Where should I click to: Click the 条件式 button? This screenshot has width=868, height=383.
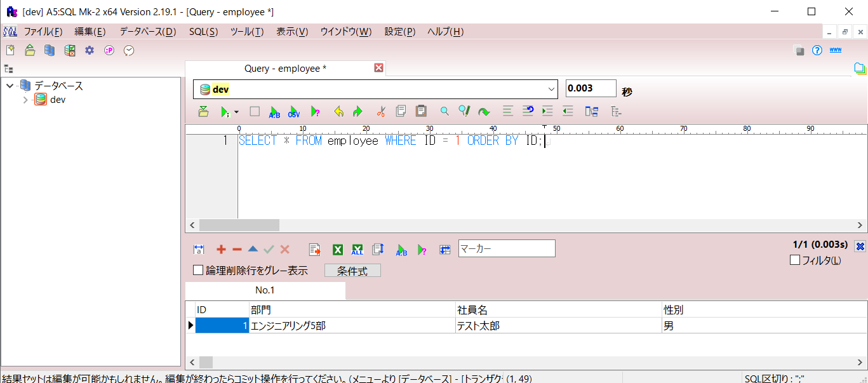pos(352,271)
